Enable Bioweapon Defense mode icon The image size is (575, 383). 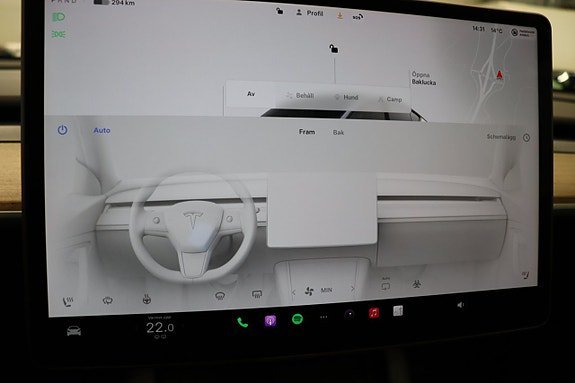[x=416, y=284]
